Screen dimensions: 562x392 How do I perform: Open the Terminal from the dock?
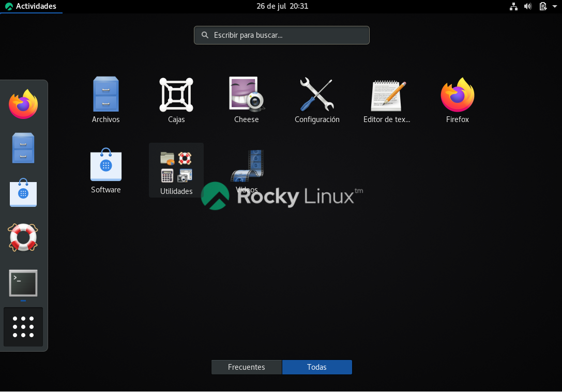point(23,283)
